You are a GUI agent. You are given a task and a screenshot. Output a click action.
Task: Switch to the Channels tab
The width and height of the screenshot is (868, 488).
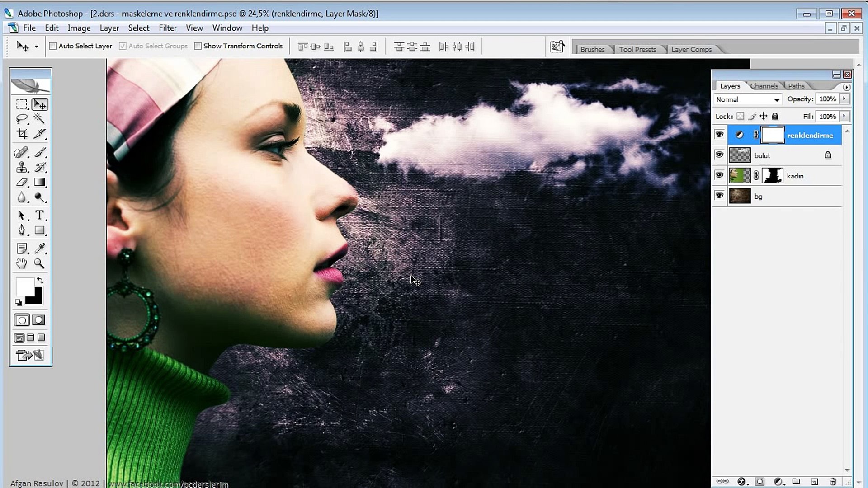pos(764,86)
